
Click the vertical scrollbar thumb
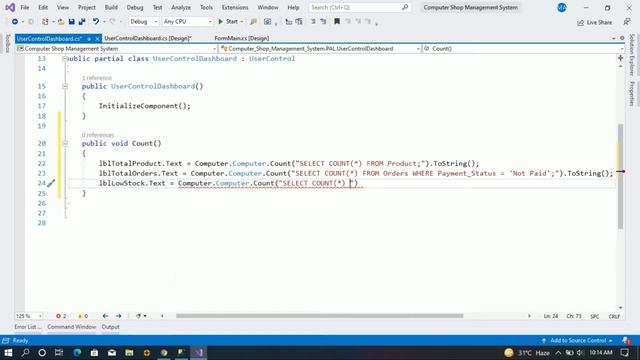(620, 176)
